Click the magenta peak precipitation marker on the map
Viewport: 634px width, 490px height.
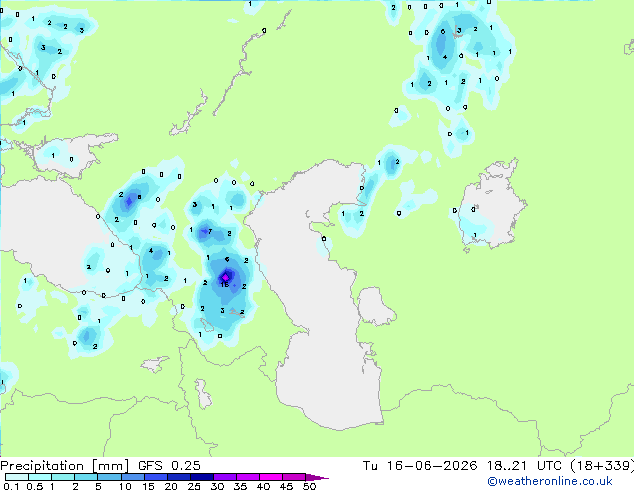point(225,277)
